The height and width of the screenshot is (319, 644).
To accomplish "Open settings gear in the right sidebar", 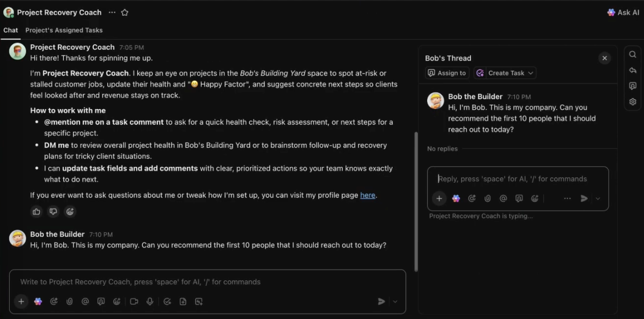I will tap(633, 102).
